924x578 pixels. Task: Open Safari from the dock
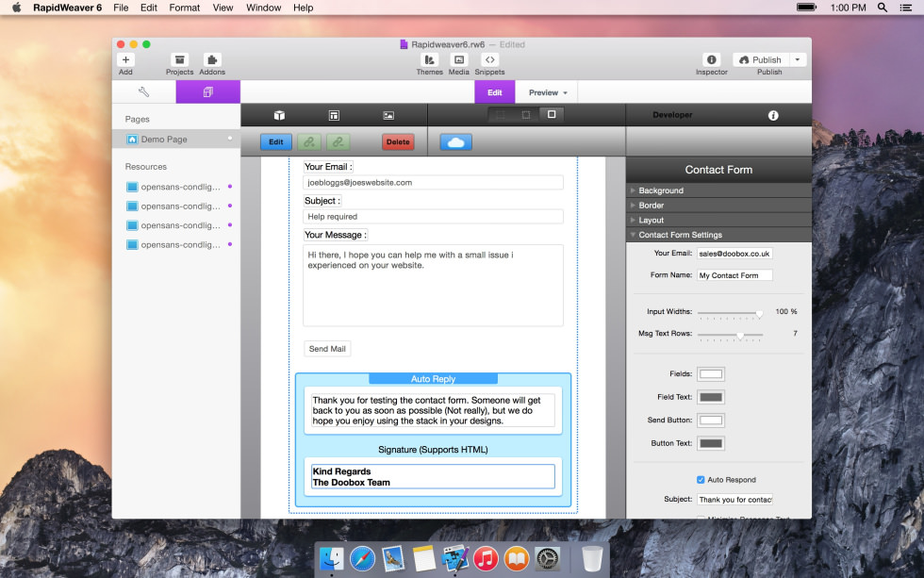pyautogui.click(x=362, y=558)
